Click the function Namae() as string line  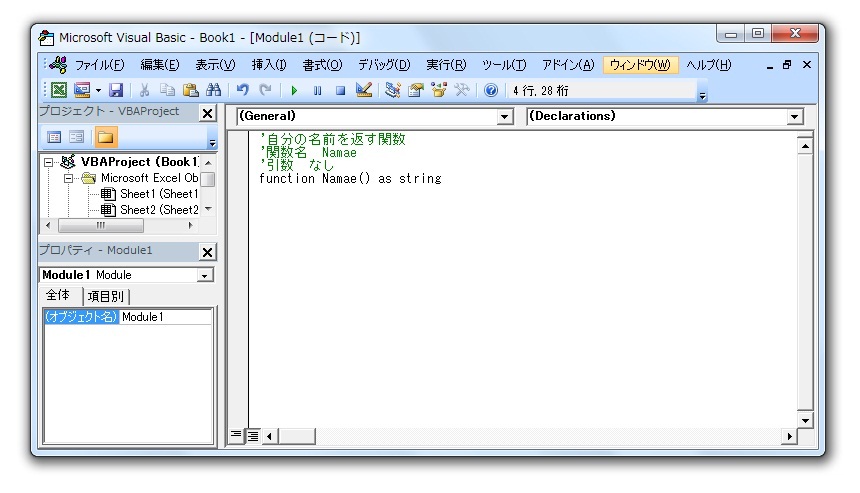[x=350, y=179]
